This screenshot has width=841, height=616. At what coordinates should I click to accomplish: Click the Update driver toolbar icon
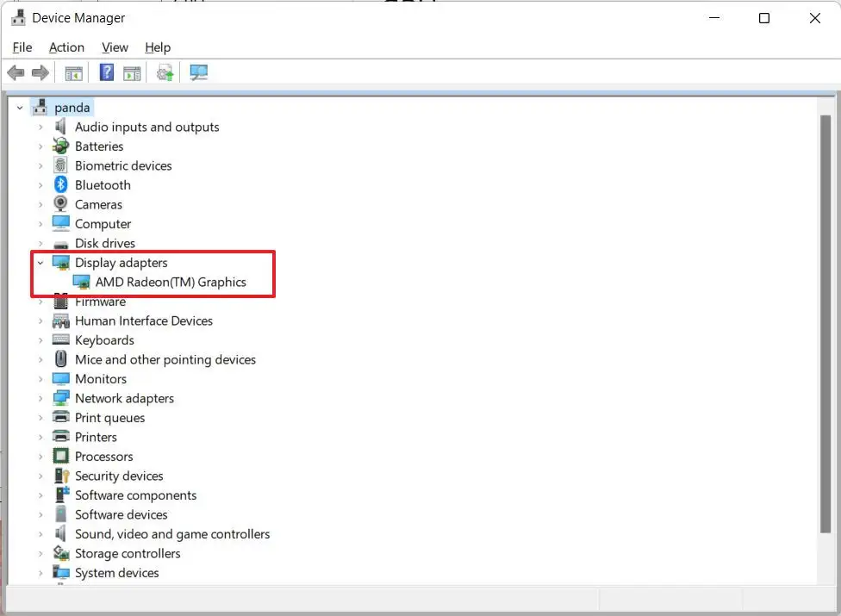[x=164, y=72]
